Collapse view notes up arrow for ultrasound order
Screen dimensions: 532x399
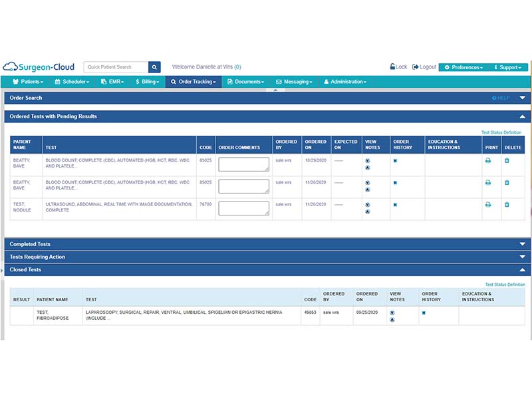click(x=368, y=211)
